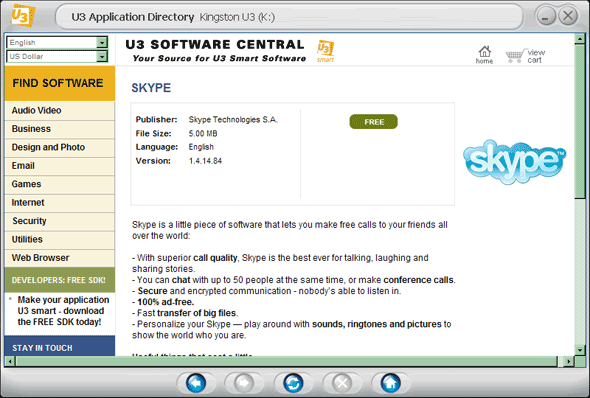Click the vertical scrollbar down arrow
This screenshot has width=590, height=398.
click(580, 350)
